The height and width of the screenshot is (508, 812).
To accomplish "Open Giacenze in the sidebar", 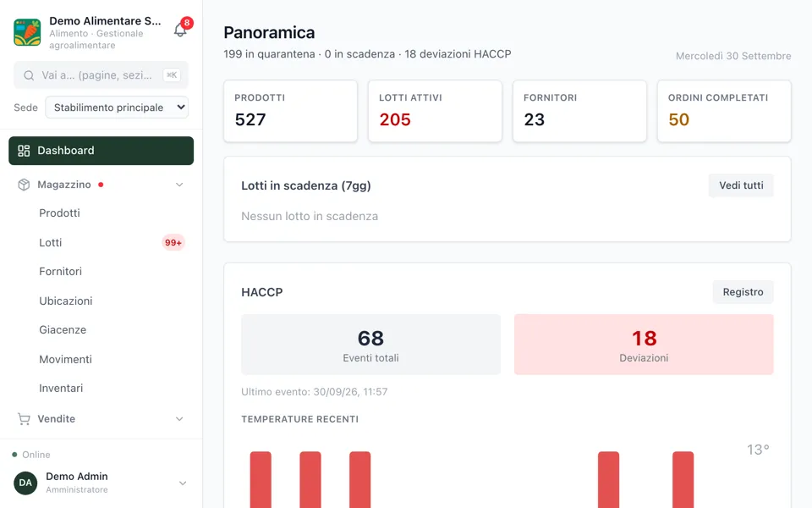I will tap(63, 329).
